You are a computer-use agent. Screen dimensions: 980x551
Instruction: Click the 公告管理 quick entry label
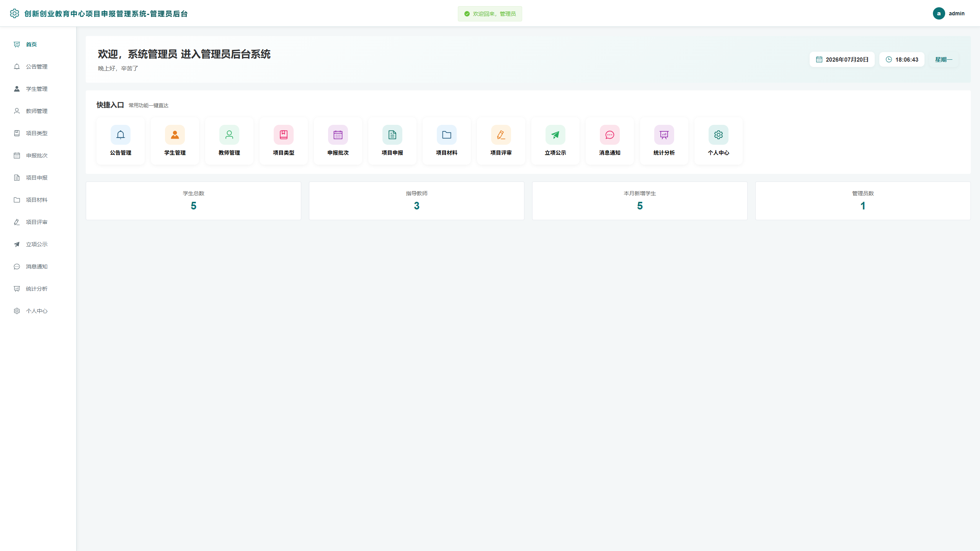click(121, 153)
